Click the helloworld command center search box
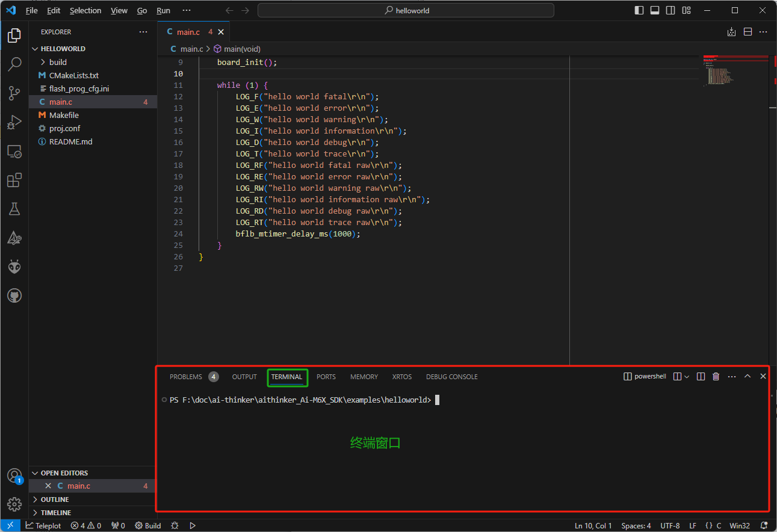The height and width of the screenshot is (532, 777). (x=406, y=10)
